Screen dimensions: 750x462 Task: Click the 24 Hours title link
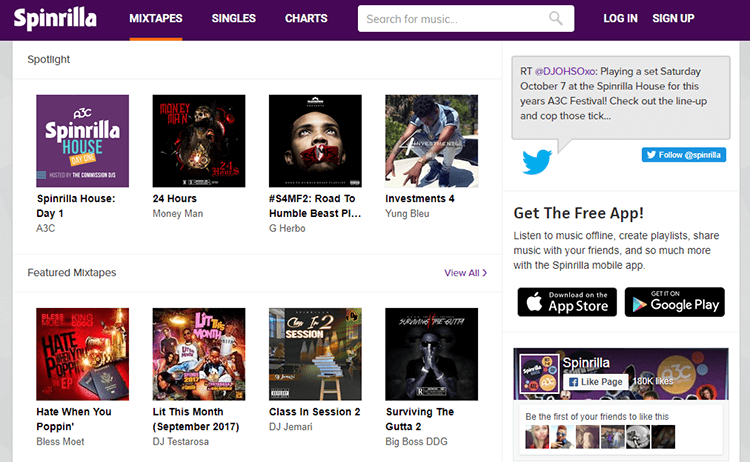click(175, 198)
